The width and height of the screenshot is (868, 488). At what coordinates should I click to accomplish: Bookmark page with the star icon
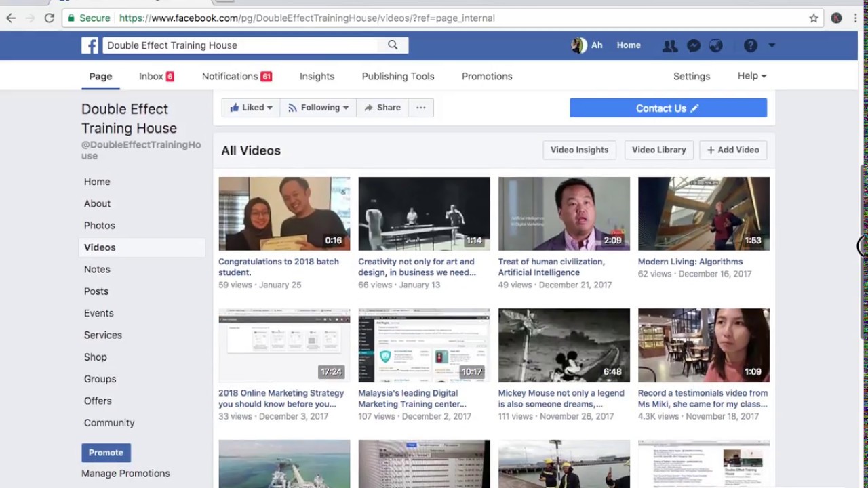[x=814, y=18]
